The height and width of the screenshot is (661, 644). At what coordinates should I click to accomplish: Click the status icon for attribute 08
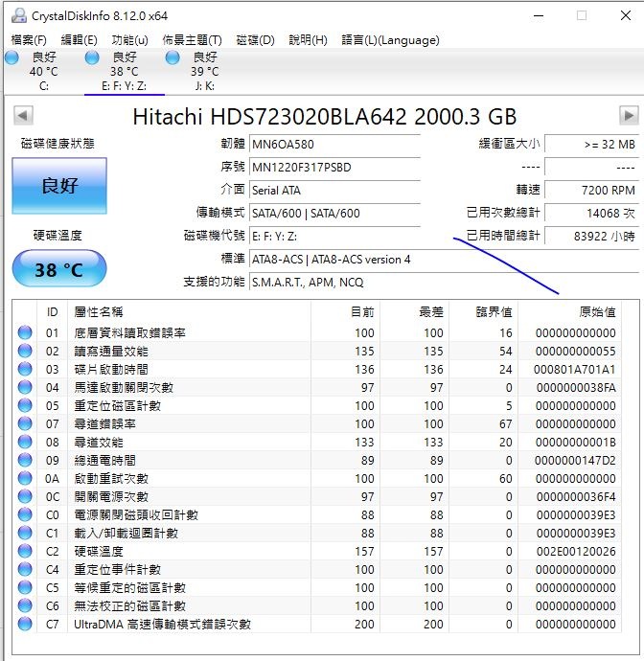tap(25, 442)
